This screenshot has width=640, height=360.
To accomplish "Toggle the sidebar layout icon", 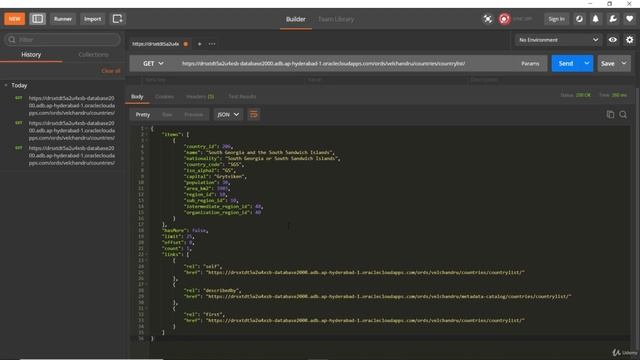I will [38, 19].
